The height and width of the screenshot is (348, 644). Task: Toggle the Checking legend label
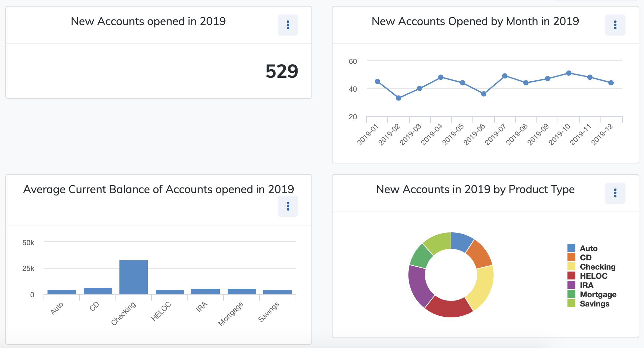[x=598, y=267]
